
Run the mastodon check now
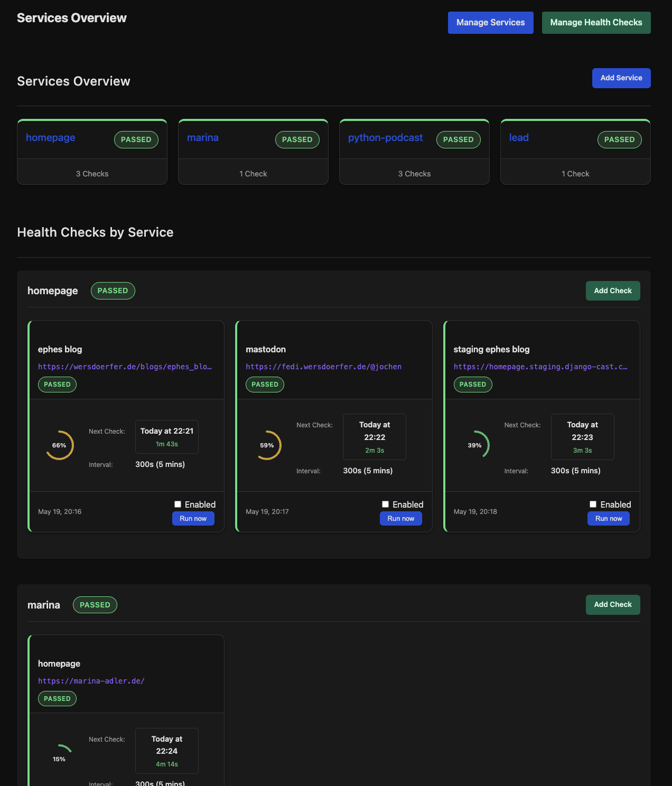click(400, 519)
